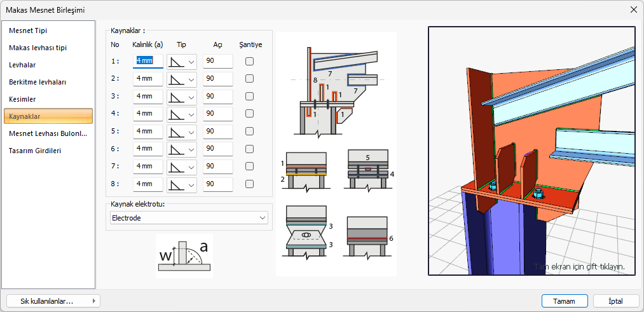644x312 pixels.
Task: Open the Berkitme levhaları section
Action: click(38, 82)
